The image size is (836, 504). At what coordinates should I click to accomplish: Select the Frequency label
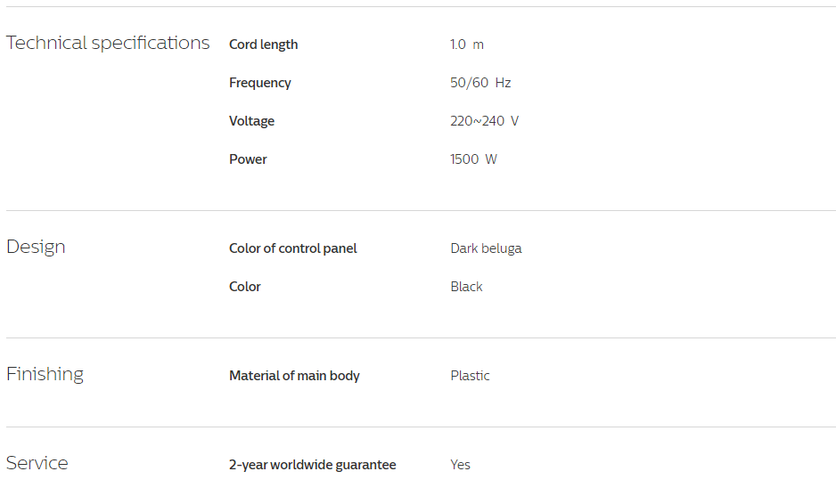pyautogui.click(x=260, y=83)
